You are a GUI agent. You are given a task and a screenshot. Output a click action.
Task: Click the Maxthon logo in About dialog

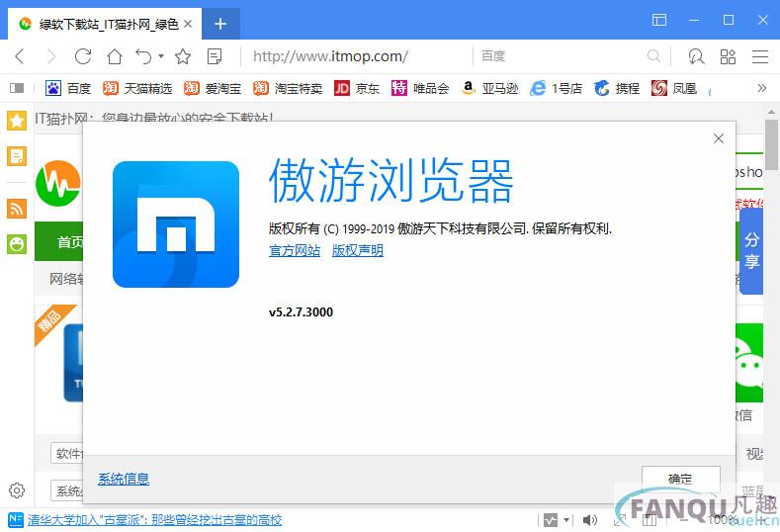click(176, 223)
